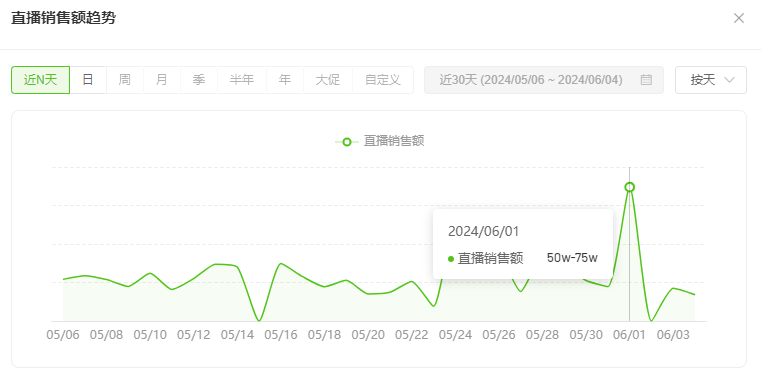Switch to the 周 period tab
761x383 pixels.
tap(125, 80)
